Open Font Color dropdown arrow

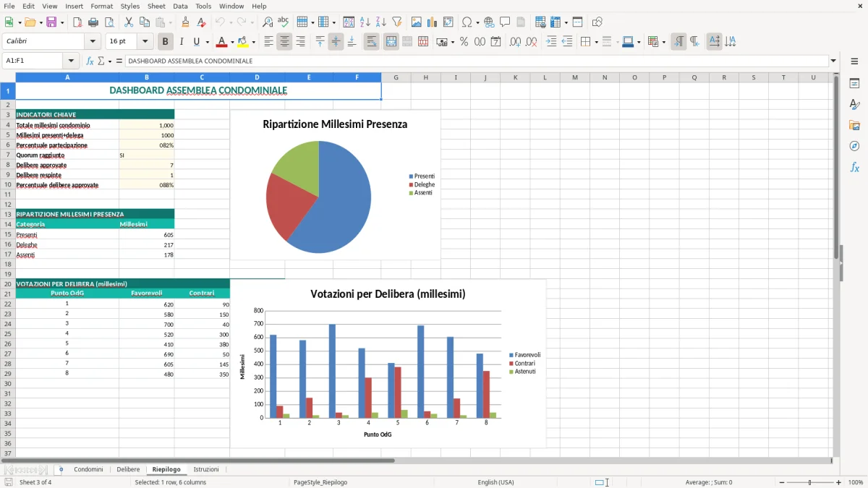pos(232,42)
